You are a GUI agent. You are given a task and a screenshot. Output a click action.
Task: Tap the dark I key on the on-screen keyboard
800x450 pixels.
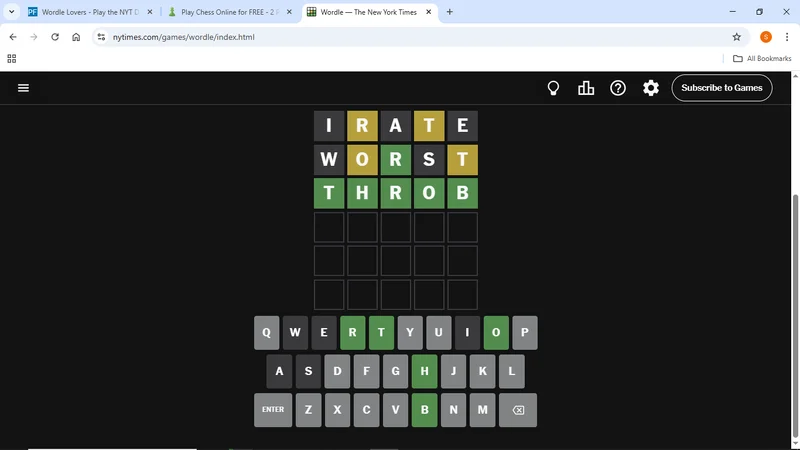[467, 333]
